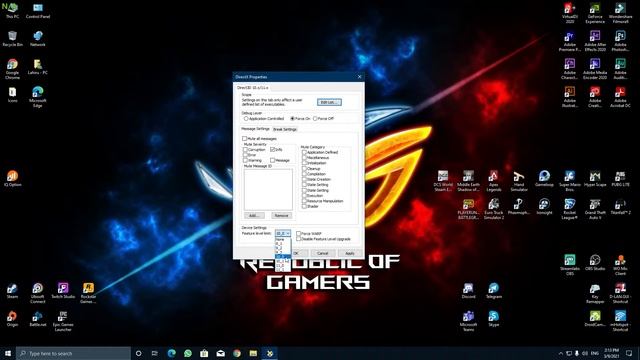Show hidden system tray icons chevron

click(560, 353)
